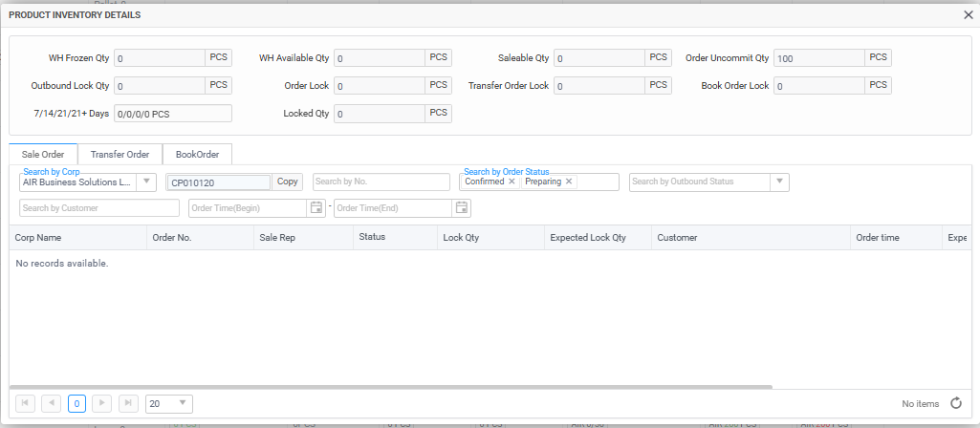Select the Sale Order tab
This screenshot has width=980, height=428.
[x=43, y=155]
